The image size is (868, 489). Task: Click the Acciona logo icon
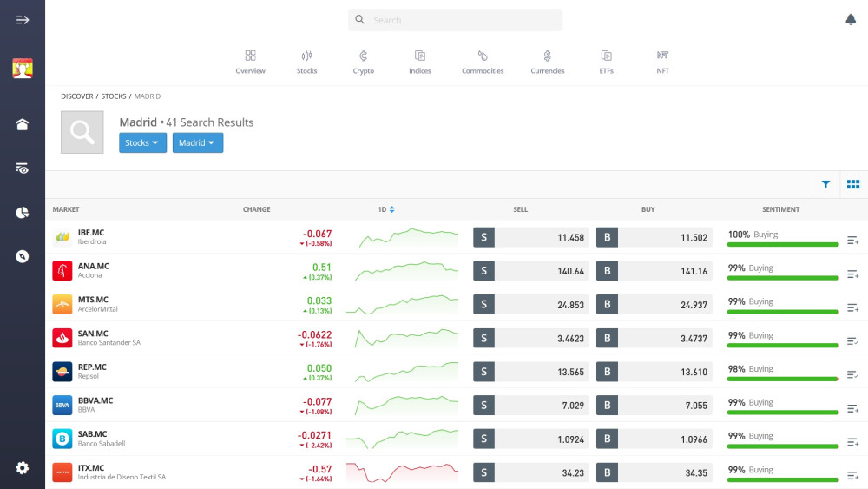pos(62,271)
